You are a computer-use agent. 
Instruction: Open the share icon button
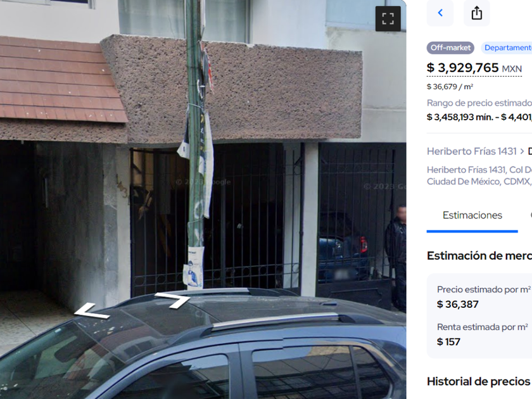click(x=477, y=13)
